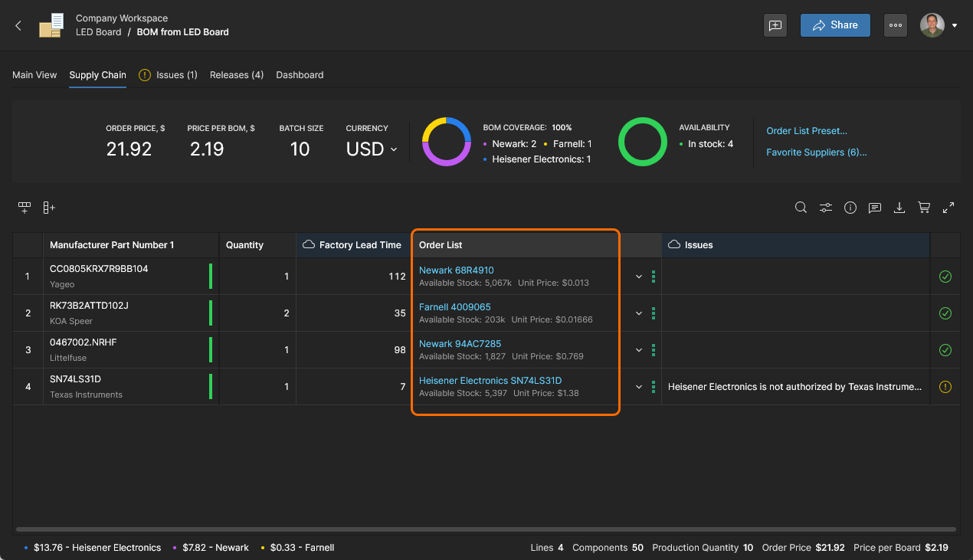Click the Quantity column header
This screenshot has width=973, height=560.
click(257, 245)
